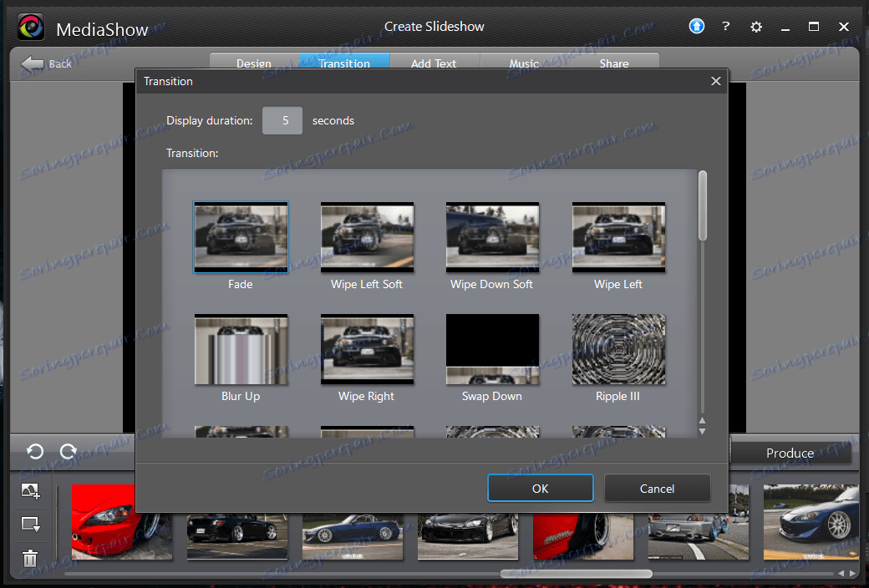
Task: Select the Fade transition thumbnail
Action: tap(241, 237)
